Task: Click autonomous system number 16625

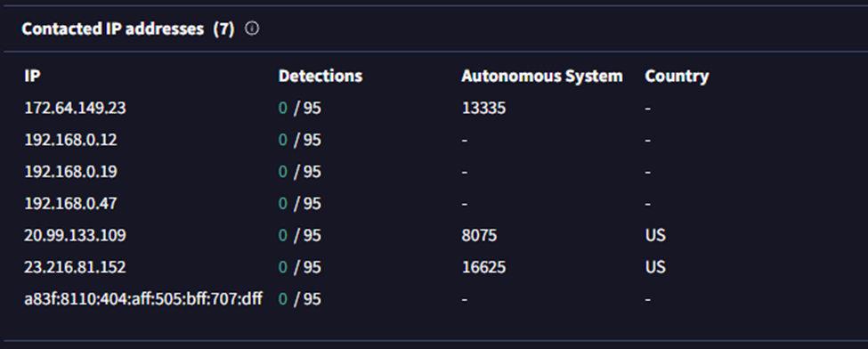Action: (483, 267)
